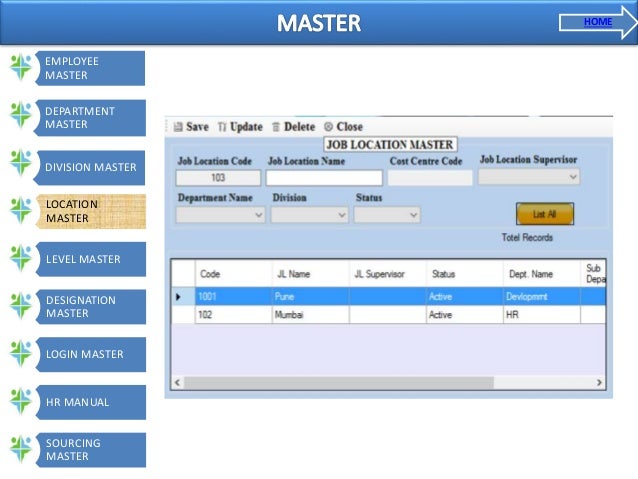
Task: Click the Active status in the Pune row
Action: click(465, 296)
